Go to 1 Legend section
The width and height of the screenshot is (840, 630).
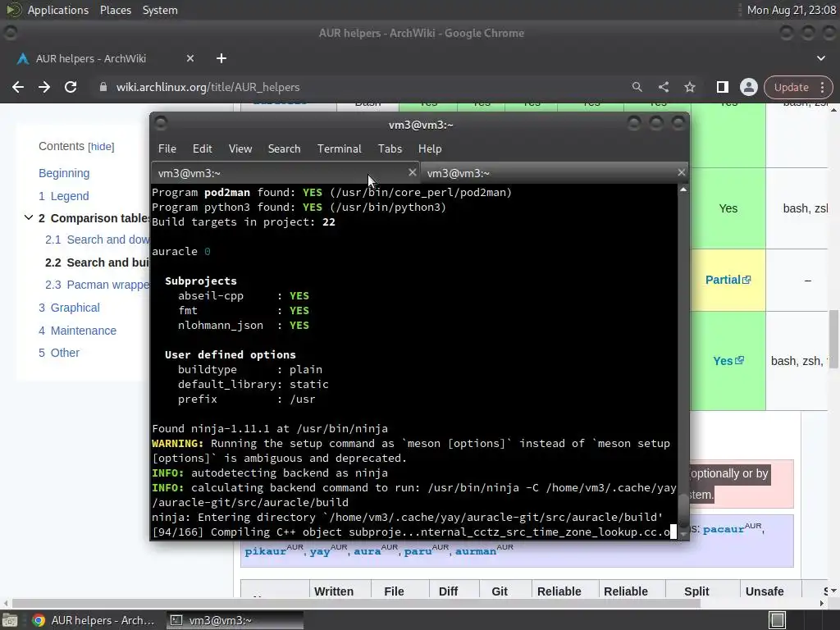tap(64, 196)
